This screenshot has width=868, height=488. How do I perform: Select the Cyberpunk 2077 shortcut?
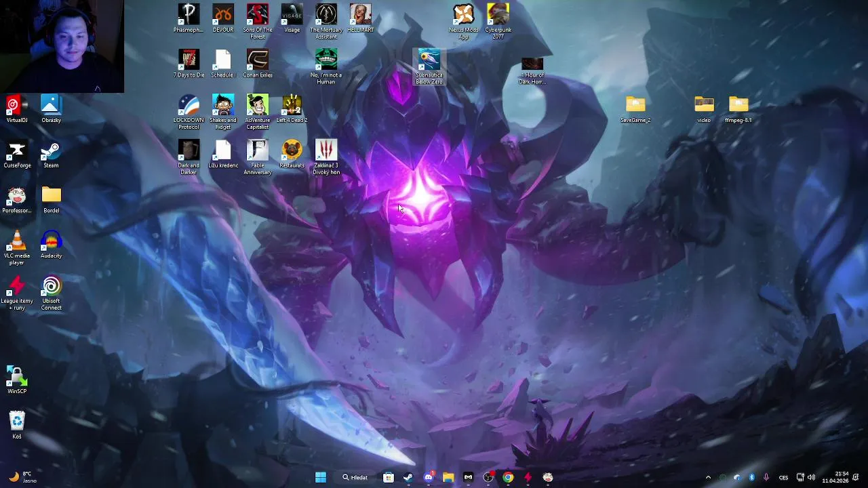point(498,22)
